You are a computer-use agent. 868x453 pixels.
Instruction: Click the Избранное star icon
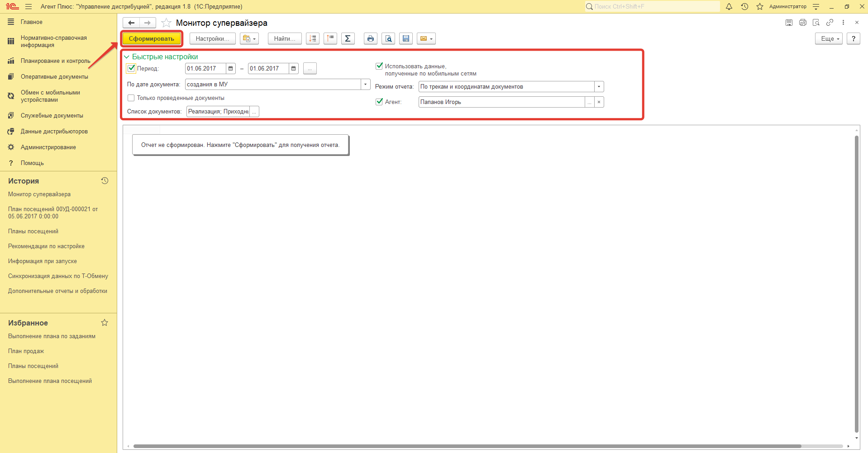click(105, 323)
